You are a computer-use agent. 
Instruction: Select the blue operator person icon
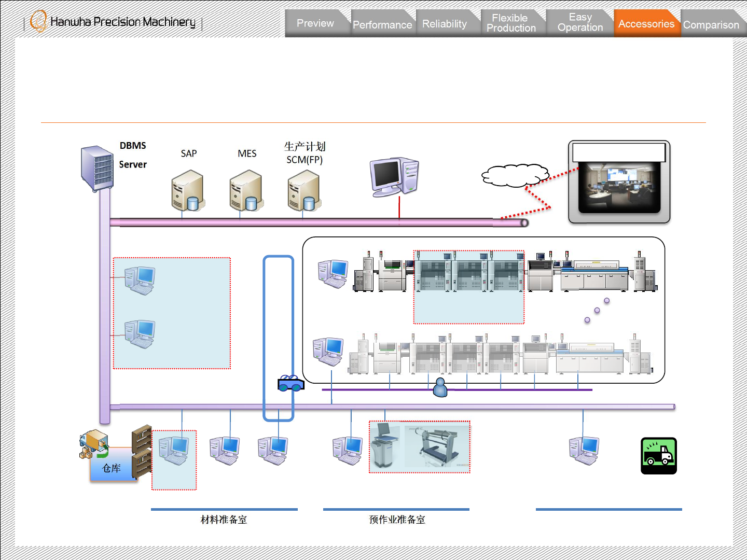(x=440, y=387)
